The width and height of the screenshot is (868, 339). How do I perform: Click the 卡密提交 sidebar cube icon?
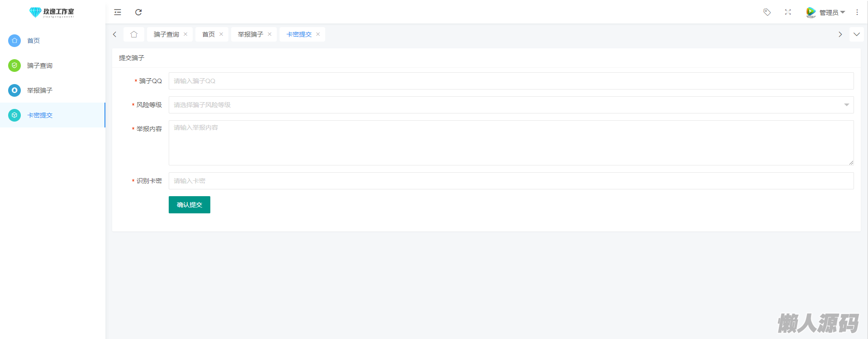coord(14,115)
